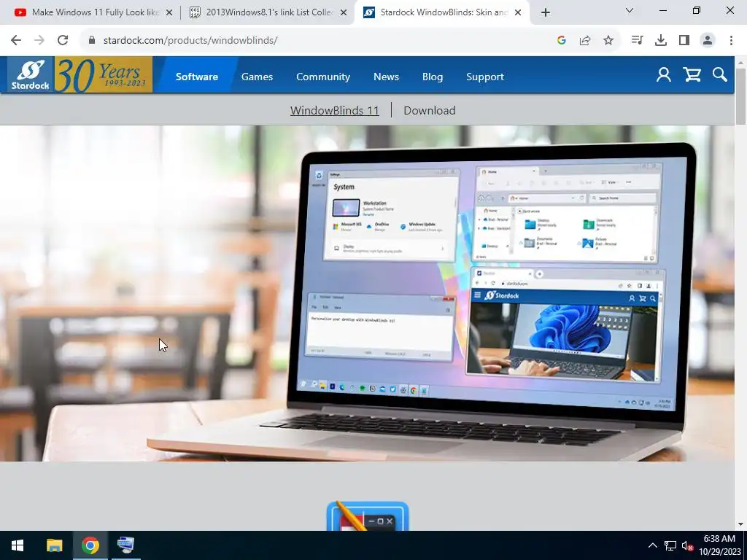
Task: Go forward with the browser forward arrow
Action: click(39, 41)
